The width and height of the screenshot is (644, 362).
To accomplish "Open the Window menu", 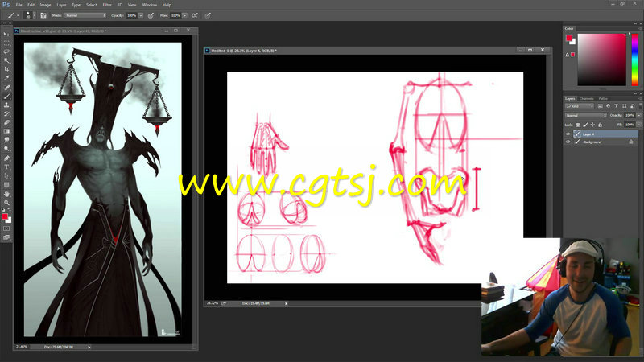I will pos(150,5).
